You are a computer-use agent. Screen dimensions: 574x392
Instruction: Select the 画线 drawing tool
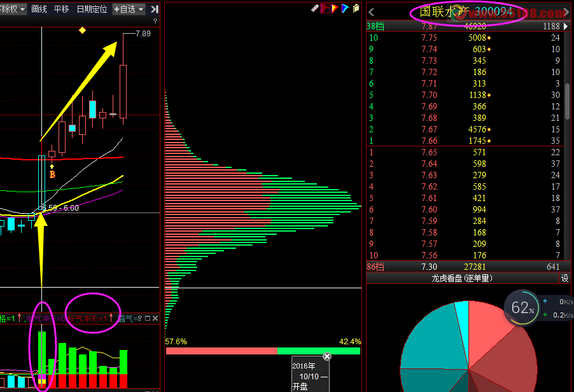pos(39,9)
